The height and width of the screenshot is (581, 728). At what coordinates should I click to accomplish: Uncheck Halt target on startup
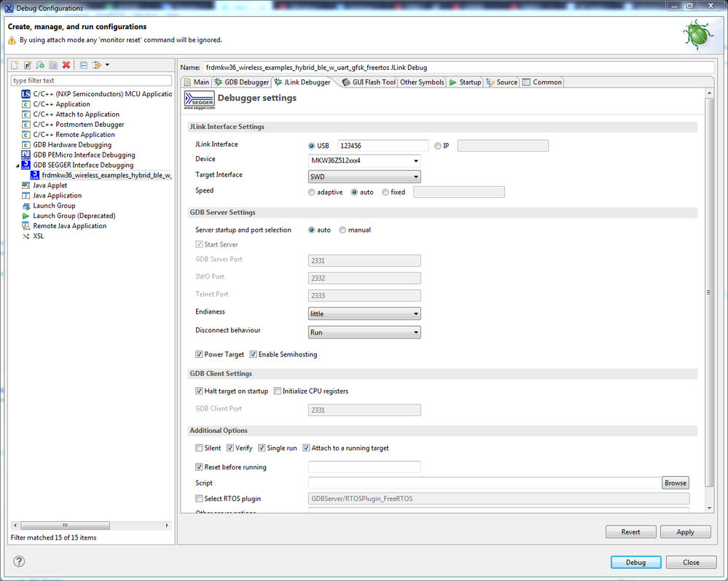tap(199, 391)
